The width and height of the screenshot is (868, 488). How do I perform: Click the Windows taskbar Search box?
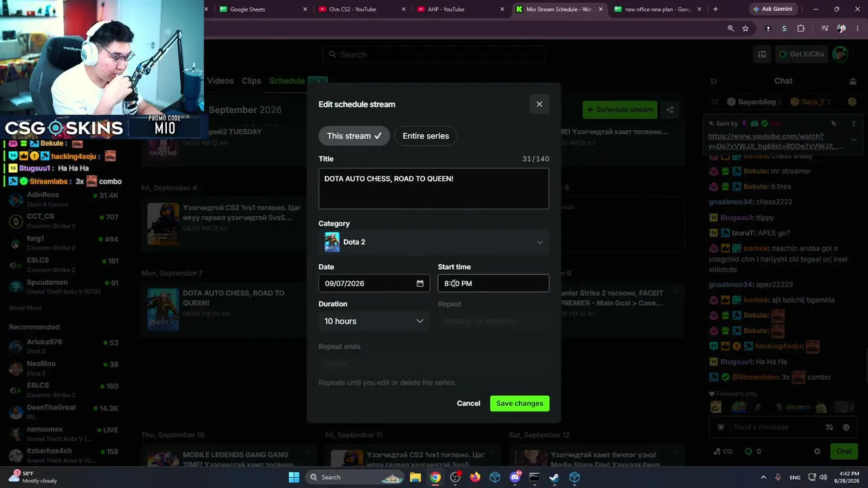(354, 477)
